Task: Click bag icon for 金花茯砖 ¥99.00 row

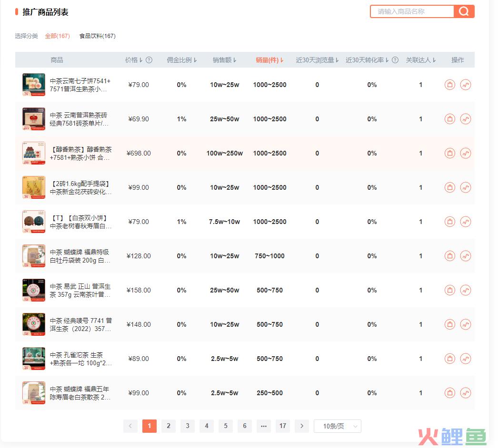Action: (450, 187)
